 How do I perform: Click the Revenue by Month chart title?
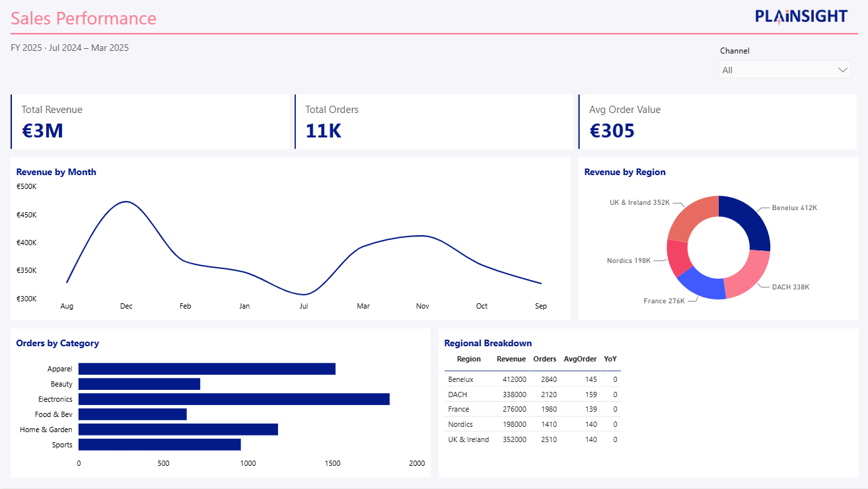56,172
